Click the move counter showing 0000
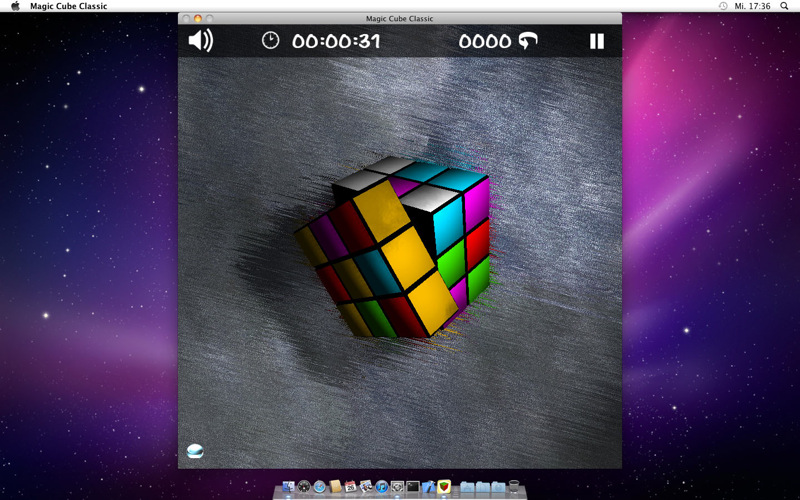800x500 pixels. pos(484,41)
